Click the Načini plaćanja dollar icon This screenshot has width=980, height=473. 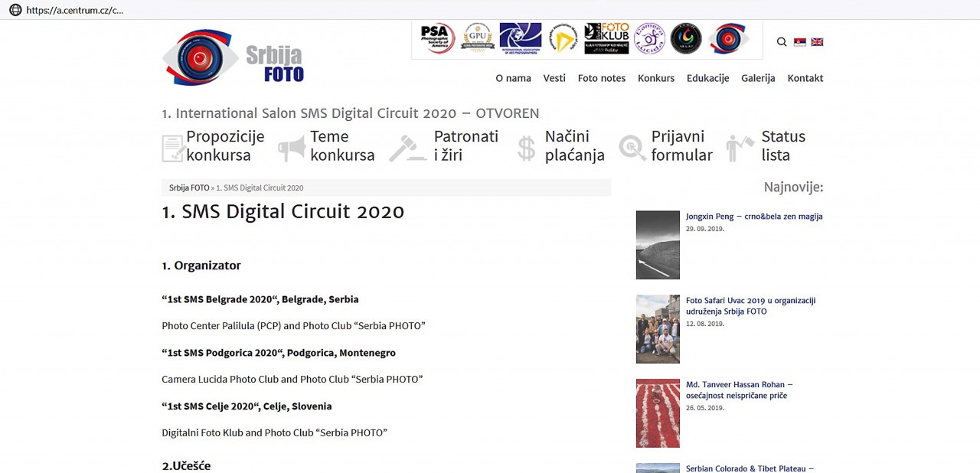(x=526, y=148)
